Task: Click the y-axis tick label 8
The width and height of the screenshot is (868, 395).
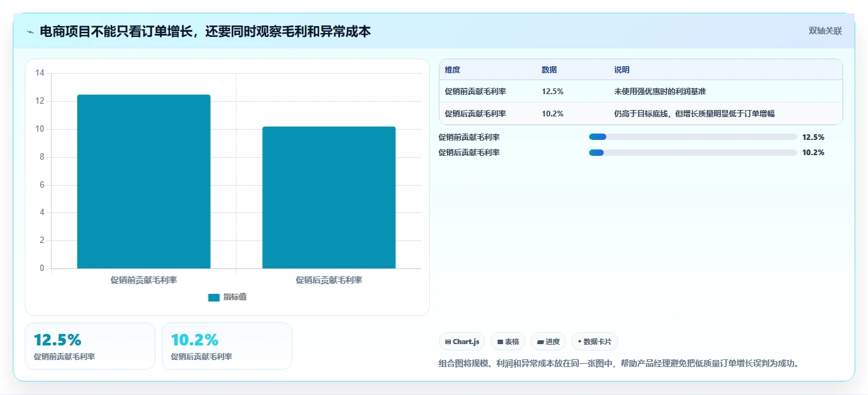Action: click(x=42, y=157)
